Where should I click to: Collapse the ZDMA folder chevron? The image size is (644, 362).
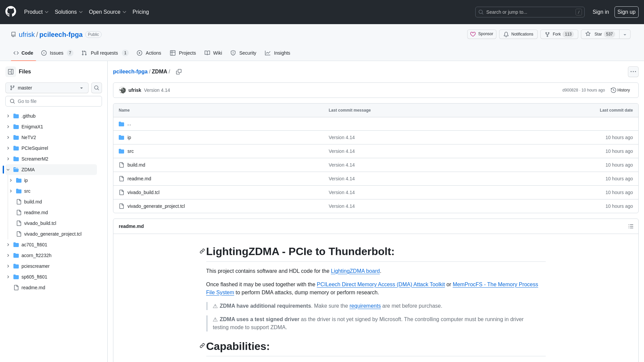8,170
